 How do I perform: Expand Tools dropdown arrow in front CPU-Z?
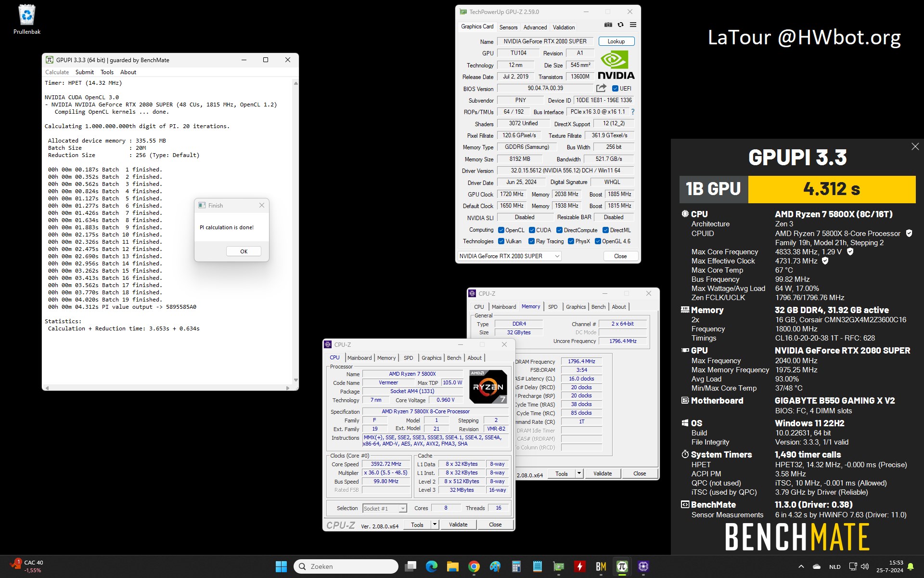(x=435, y=525)
